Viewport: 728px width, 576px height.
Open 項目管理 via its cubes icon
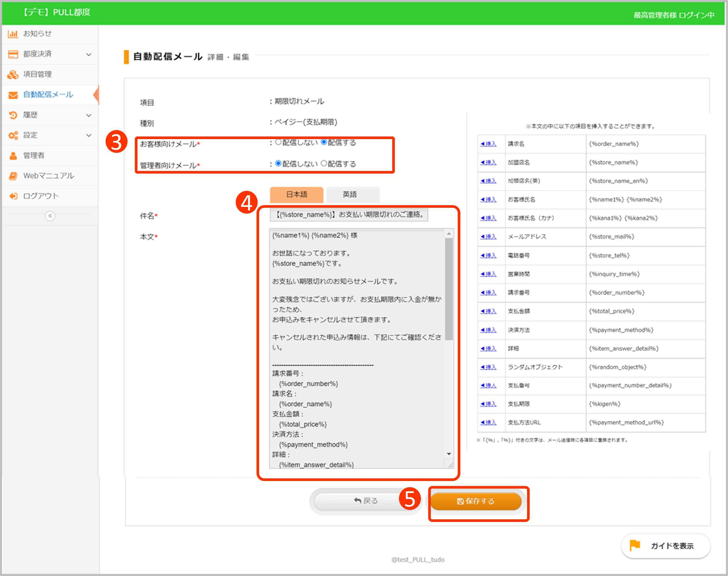[13, 75]
